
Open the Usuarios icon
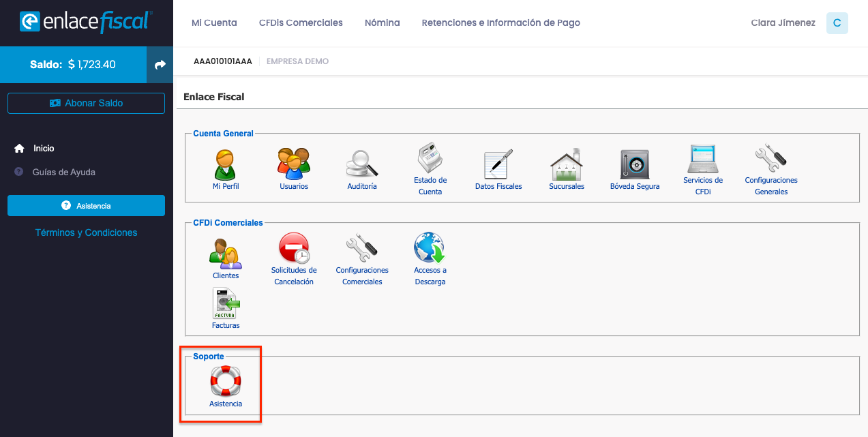pos(294,164)
